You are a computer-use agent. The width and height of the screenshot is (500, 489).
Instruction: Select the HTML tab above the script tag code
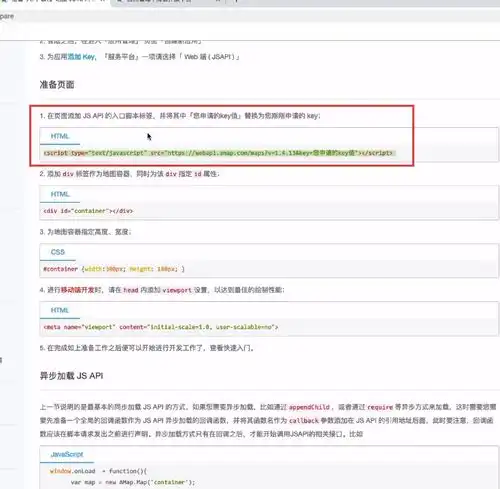click(60, 136)
